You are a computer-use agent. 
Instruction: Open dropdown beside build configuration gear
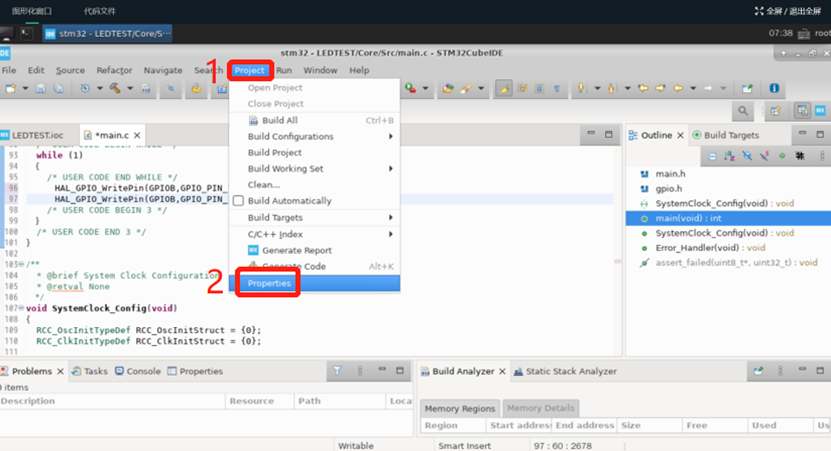coord(100,89)
